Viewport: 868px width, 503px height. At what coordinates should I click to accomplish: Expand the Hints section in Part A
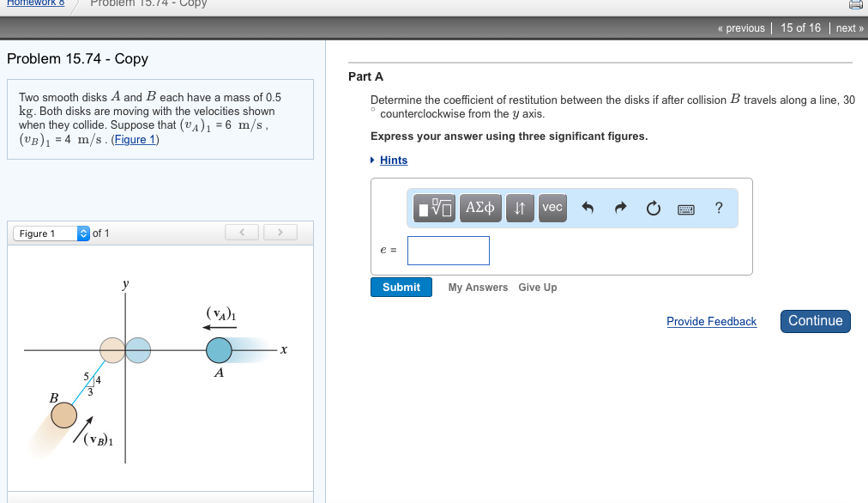coord(393,160)
